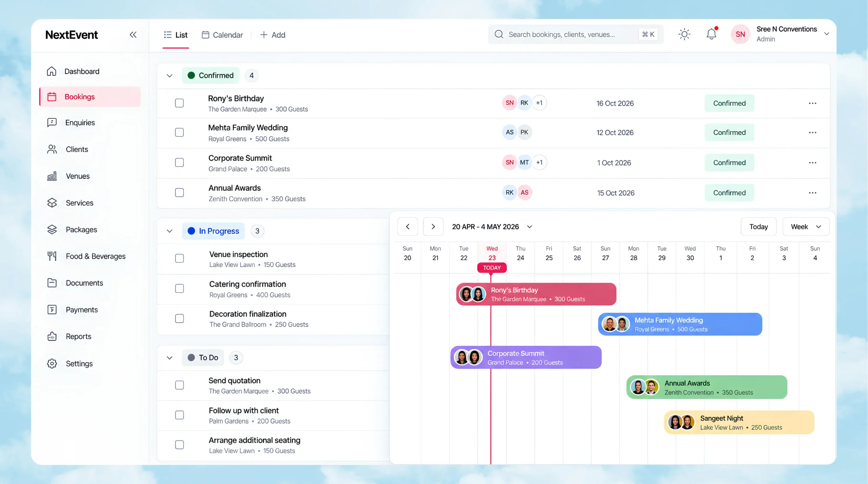
Task: Switch to the List tab
Action: coord(176,35)
